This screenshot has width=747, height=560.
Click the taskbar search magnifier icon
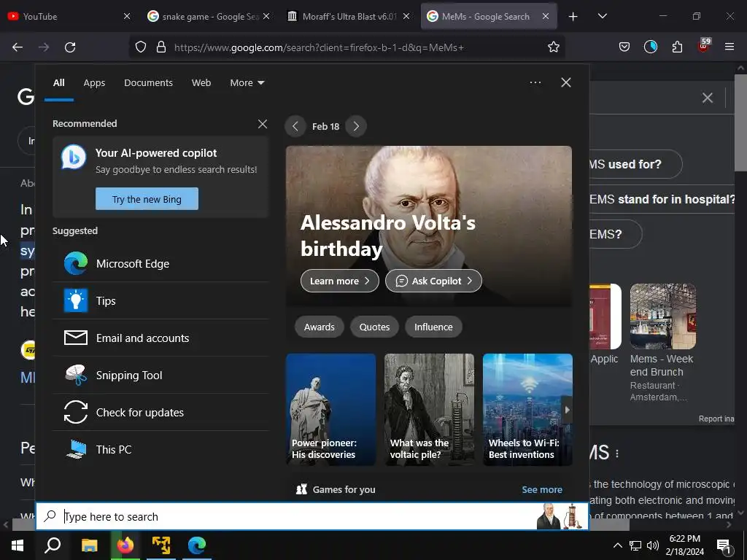pyautogui.click(x=53, y=545)
